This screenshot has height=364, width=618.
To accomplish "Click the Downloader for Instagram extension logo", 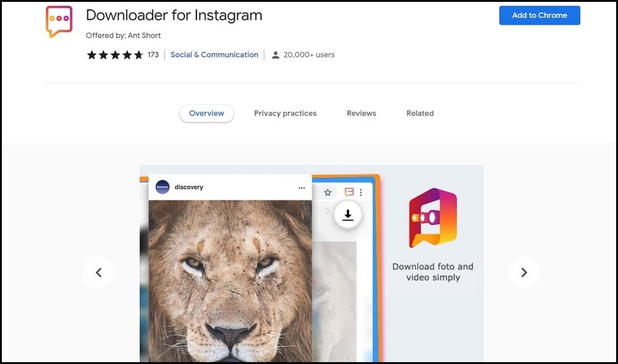I will coord(59,21).
